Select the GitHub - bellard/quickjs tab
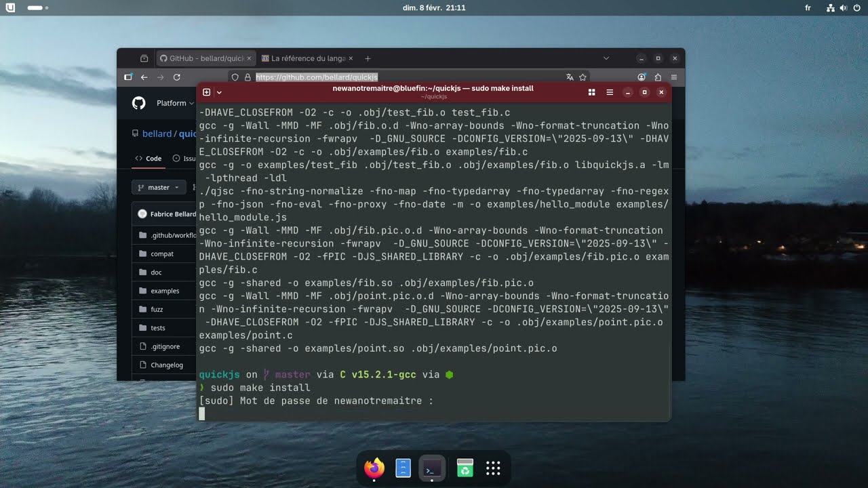868x488 pixels. (205, 58)
